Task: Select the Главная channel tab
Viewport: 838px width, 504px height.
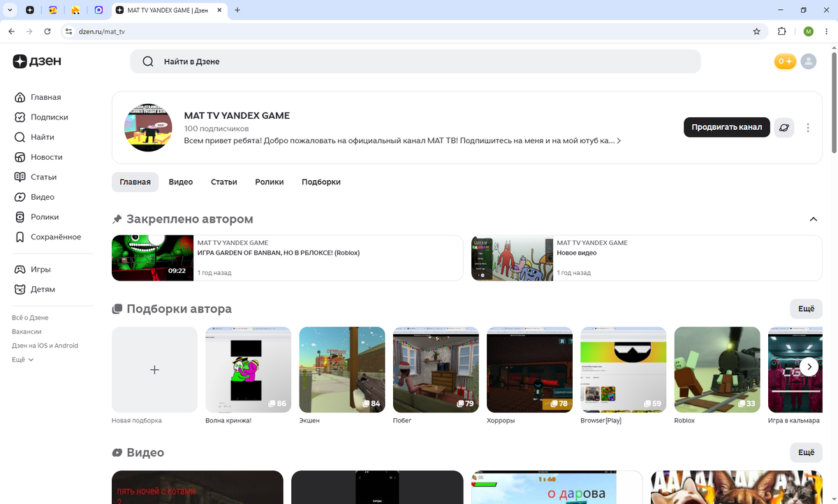Action: click(135, 181)
